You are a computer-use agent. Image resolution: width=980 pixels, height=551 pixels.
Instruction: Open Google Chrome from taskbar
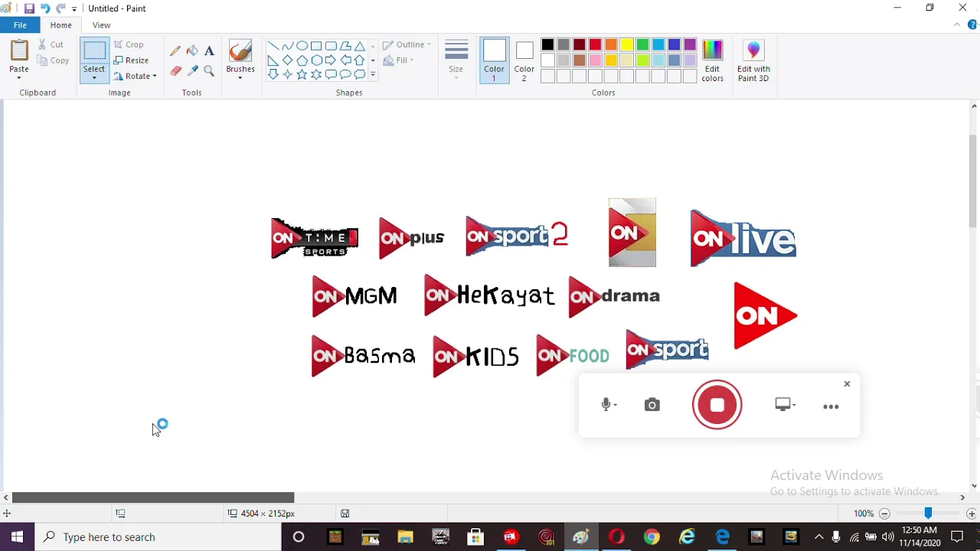652,537
